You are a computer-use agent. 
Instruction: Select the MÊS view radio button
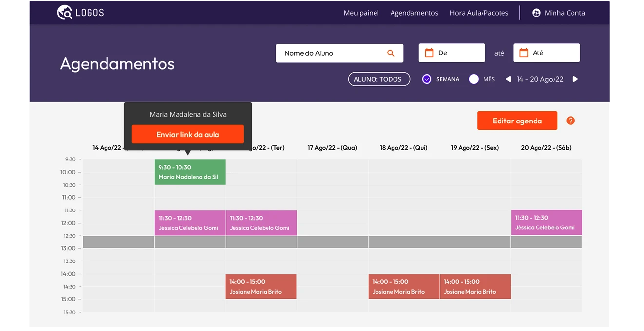[474, 79]
